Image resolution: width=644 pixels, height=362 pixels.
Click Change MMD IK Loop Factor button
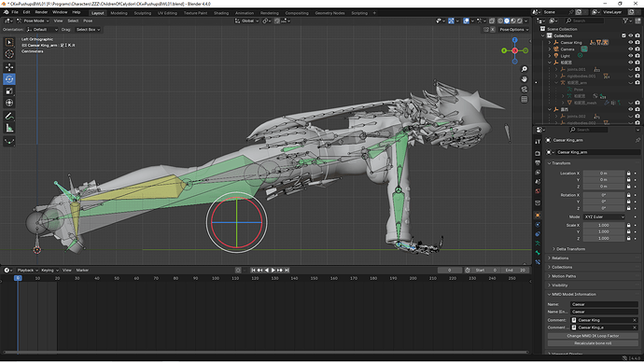[x=593, y=336]
